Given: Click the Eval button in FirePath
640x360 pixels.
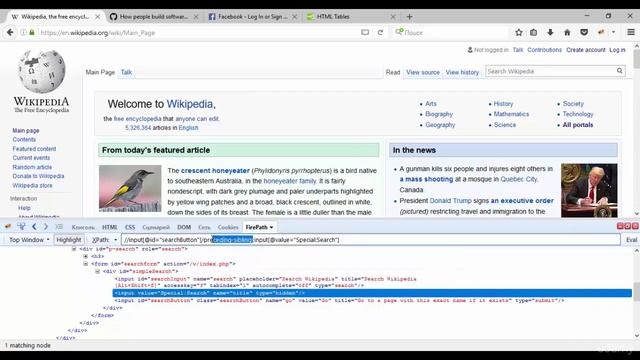Looking at the screenshot, I should (631, 240).
